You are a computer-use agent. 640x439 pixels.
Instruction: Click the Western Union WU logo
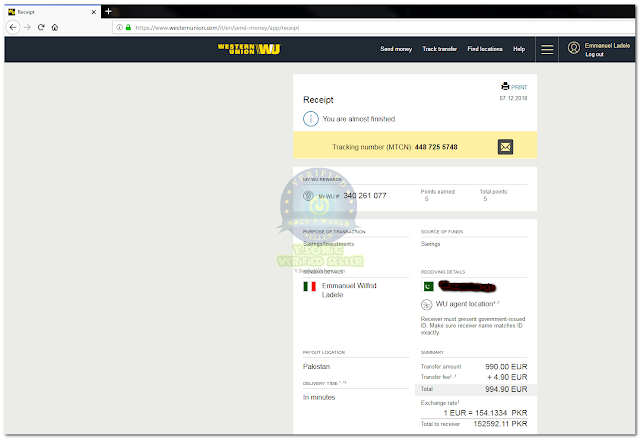point(249,49)
